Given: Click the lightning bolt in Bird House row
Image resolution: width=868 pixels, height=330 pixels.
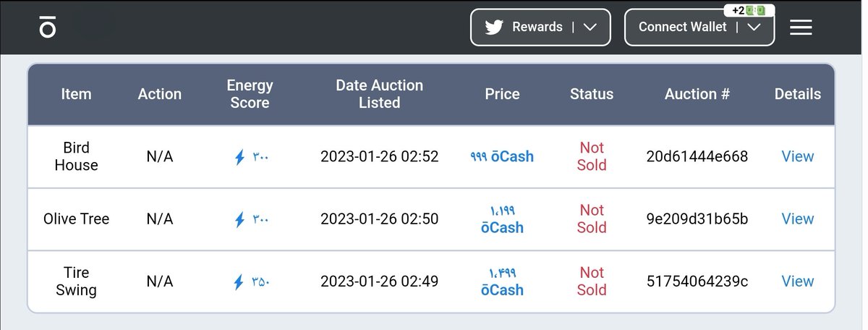Looking at the screenshot, I should (239, 156).
